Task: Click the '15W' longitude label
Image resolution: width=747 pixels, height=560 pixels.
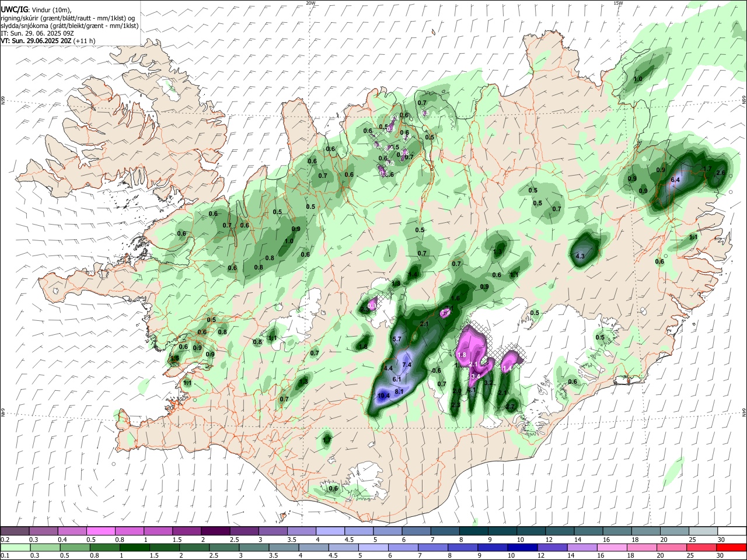Action: tap(618, 3)
